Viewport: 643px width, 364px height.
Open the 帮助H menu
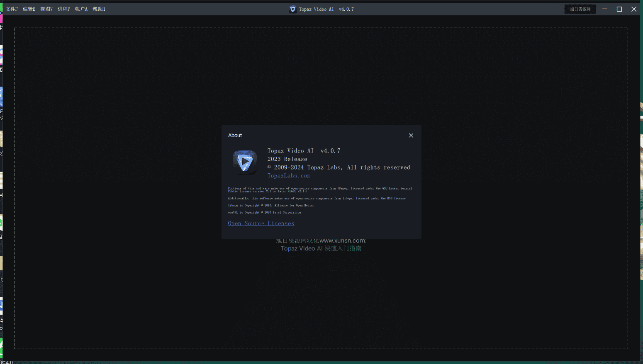pyautogui.click(x=99, y=9)
